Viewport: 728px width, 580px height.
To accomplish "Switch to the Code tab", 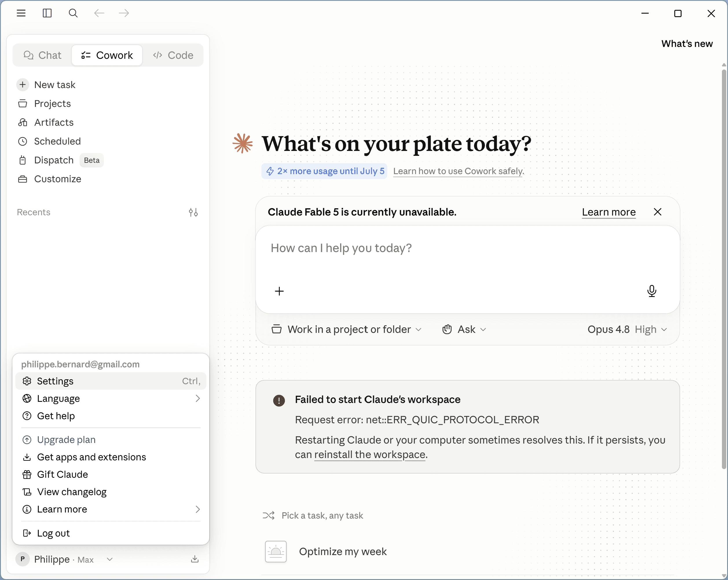I will point(173,55).
